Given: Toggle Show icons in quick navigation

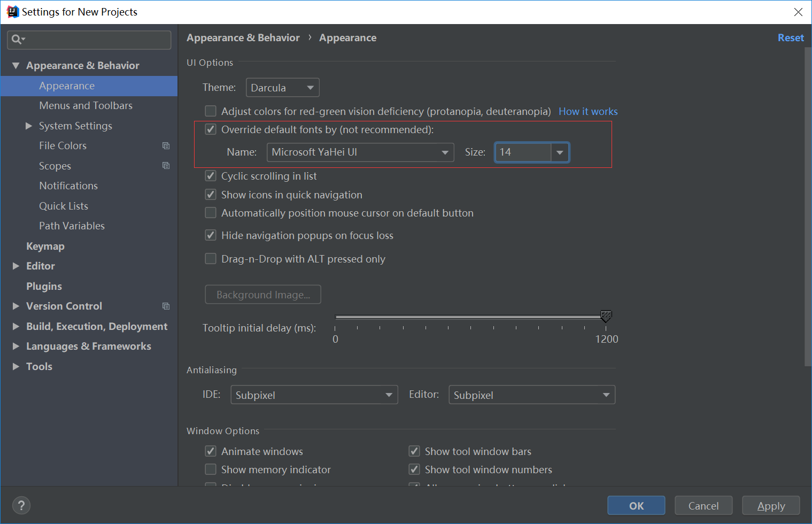Looking at the screenshot, I should (211, 195).
